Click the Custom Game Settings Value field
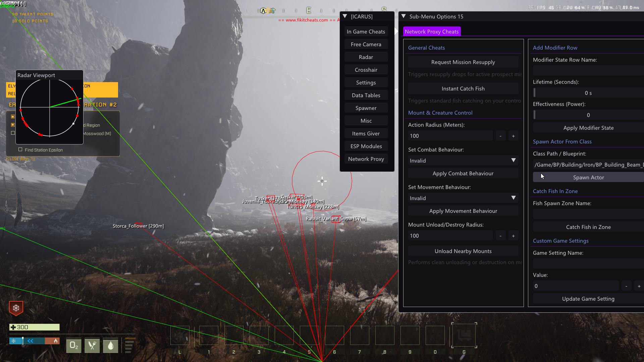Image resolution: width=644 pixels, height=362 pixels. click(x=576, y=286)
